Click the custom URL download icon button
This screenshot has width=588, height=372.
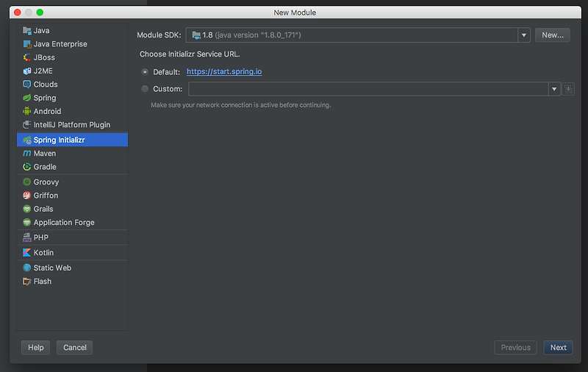click(x=568, y=89)
